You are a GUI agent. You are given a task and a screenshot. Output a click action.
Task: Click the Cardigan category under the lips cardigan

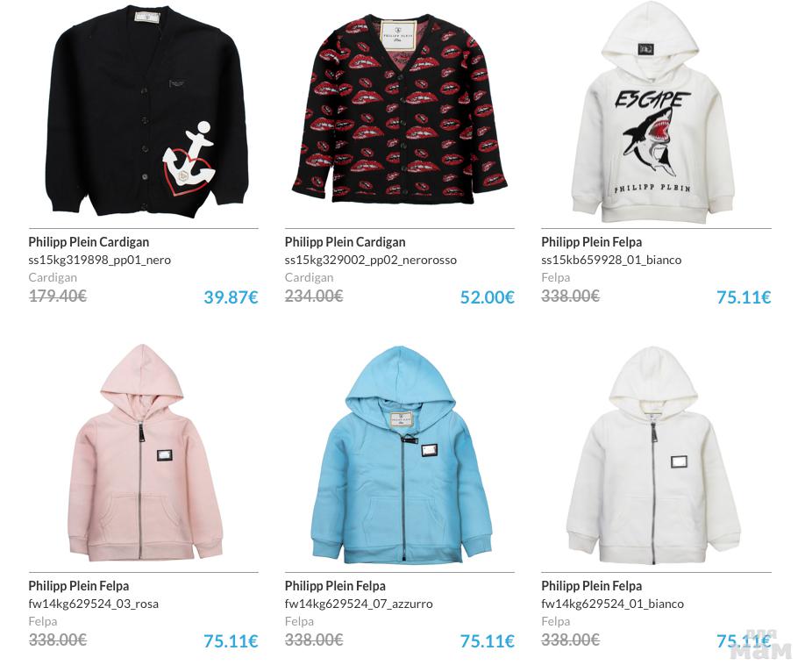[309, 277]
